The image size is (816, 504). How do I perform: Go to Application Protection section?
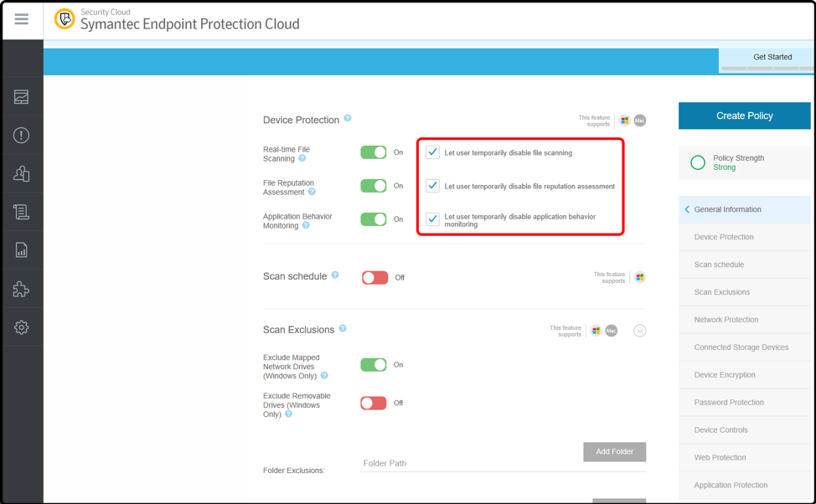(x=744, y=486)
